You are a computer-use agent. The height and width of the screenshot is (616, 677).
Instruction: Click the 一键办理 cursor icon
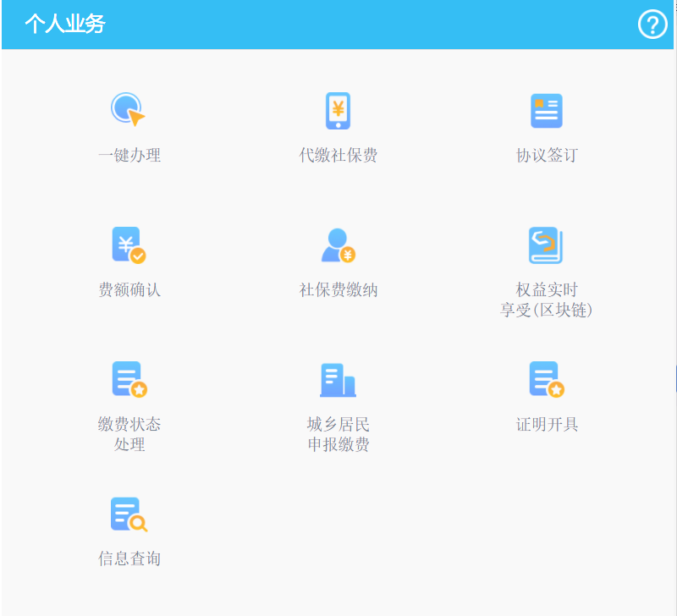point(128,110)
